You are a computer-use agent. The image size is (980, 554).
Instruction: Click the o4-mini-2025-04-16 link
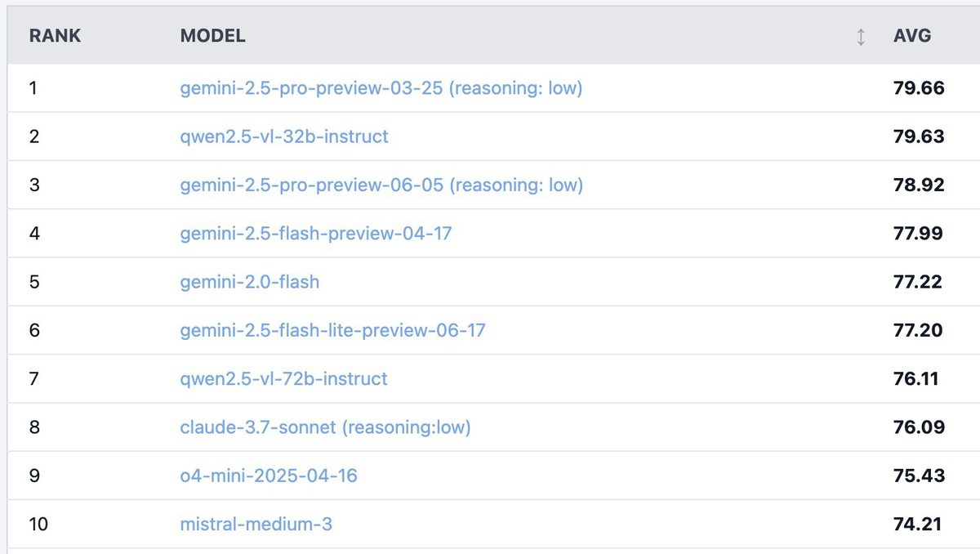tap(268, 476)
